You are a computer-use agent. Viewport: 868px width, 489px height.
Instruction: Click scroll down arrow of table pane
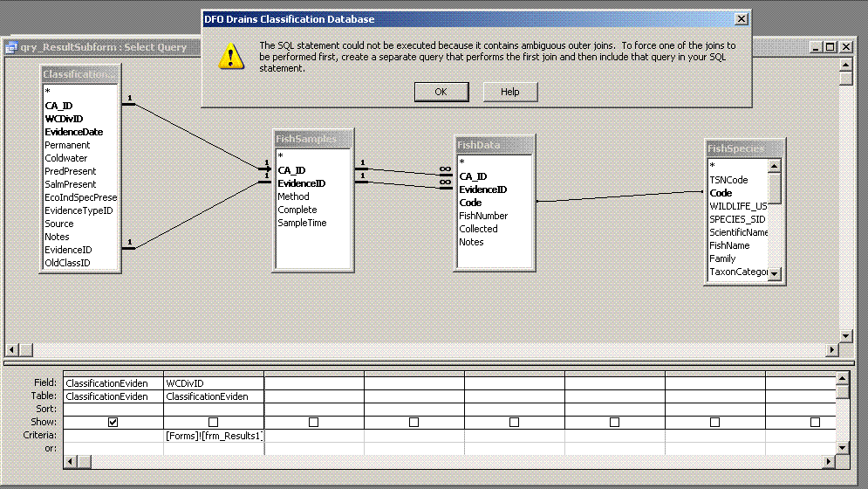(x=845, y=335)
